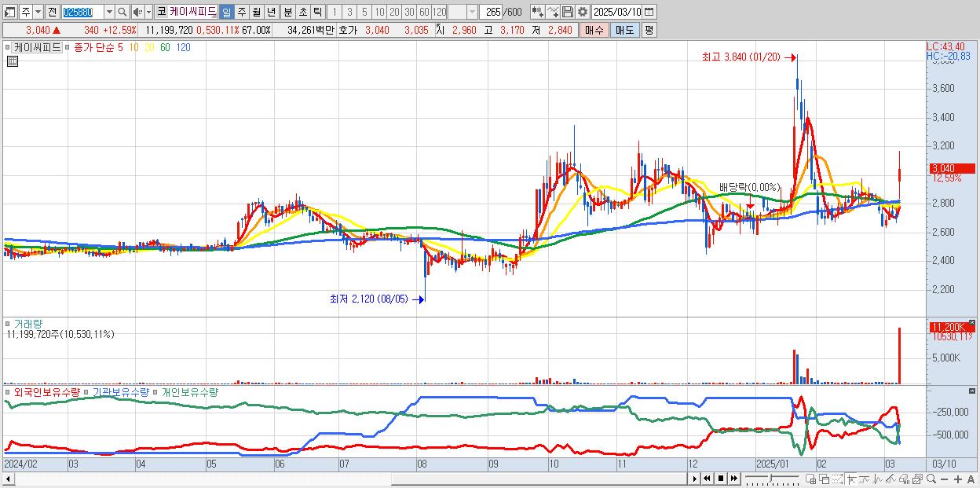
Task: Open the add candlestick chart icon
Action: pyautogui.click(x=537, y=12)
